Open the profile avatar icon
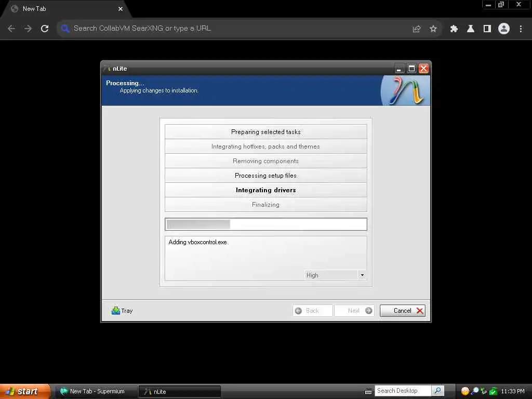This screenshot has height=399, width=532. coord(504,29)
